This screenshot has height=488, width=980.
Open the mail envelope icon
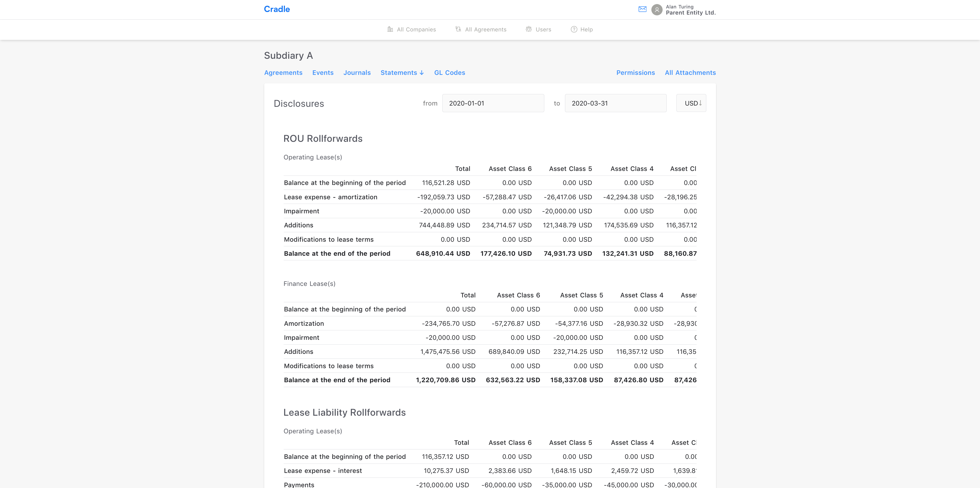tap(642, 9)
